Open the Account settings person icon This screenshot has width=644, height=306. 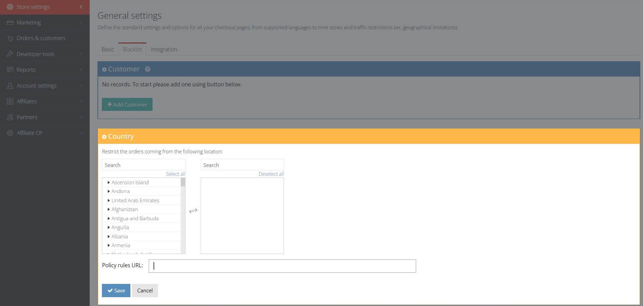[10, 85]
